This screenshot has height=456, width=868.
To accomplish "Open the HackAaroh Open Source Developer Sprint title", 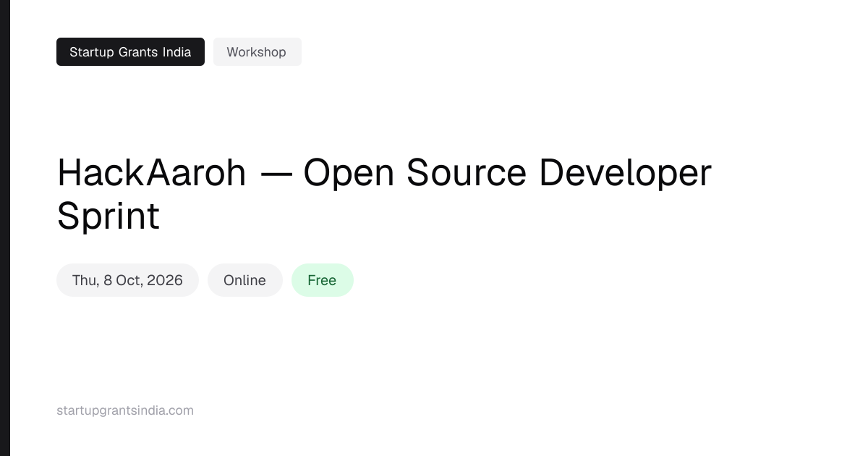I will [384, 194].
